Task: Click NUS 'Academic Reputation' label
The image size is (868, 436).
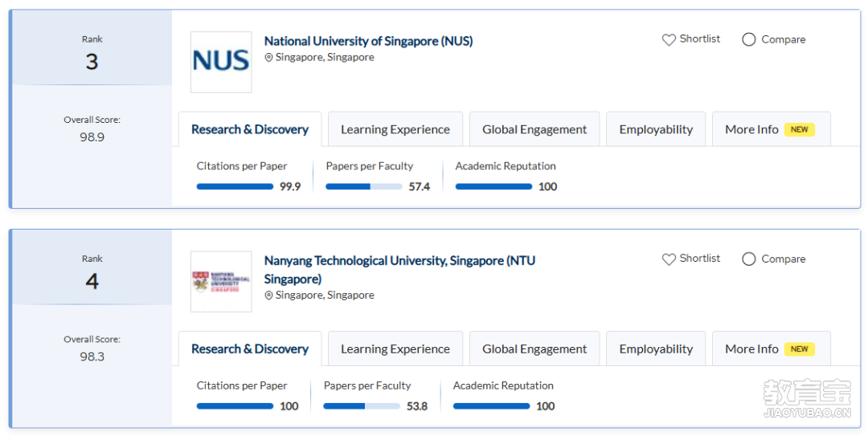Action: pyautogui.click(x=506, y=166)
